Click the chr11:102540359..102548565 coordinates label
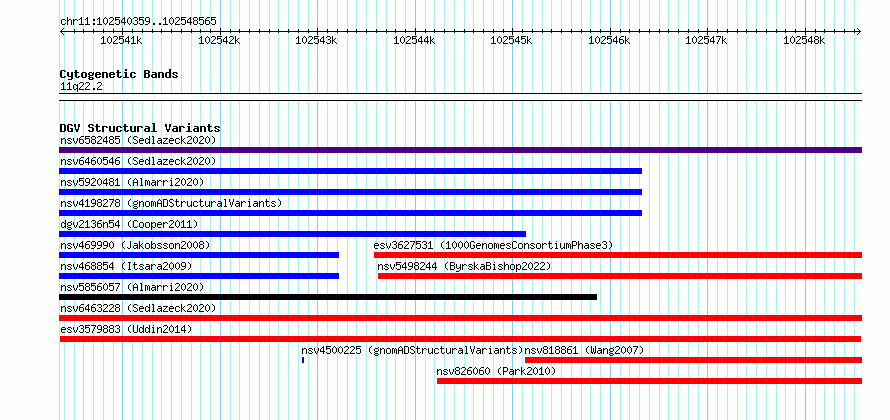The width and height of the screenshot is (890, 420). pos(138,21)
